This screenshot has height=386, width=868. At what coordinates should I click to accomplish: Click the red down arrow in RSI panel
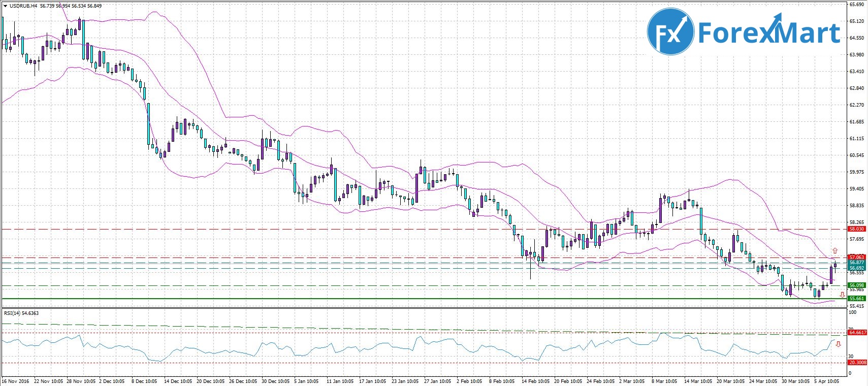coord(838,344)
